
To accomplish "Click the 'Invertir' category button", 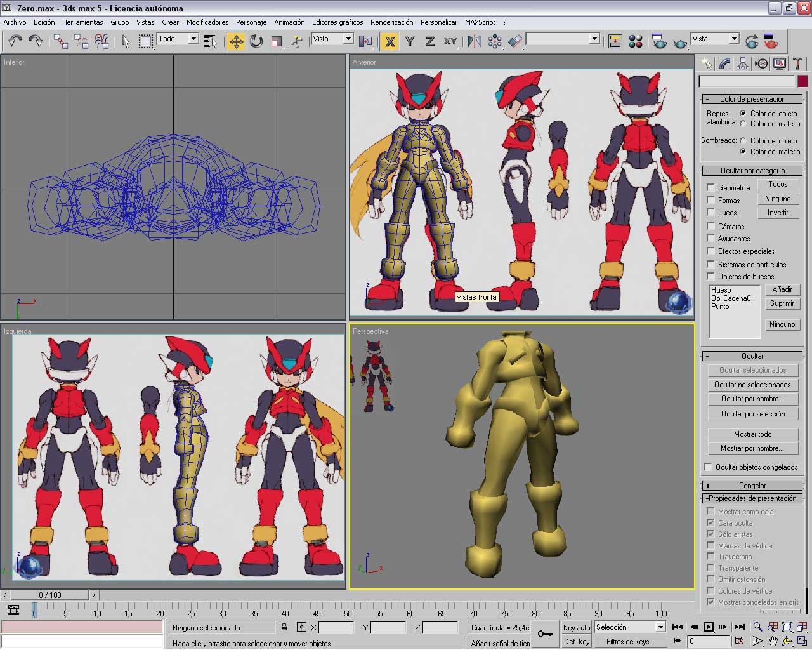I will click(778, 213).
